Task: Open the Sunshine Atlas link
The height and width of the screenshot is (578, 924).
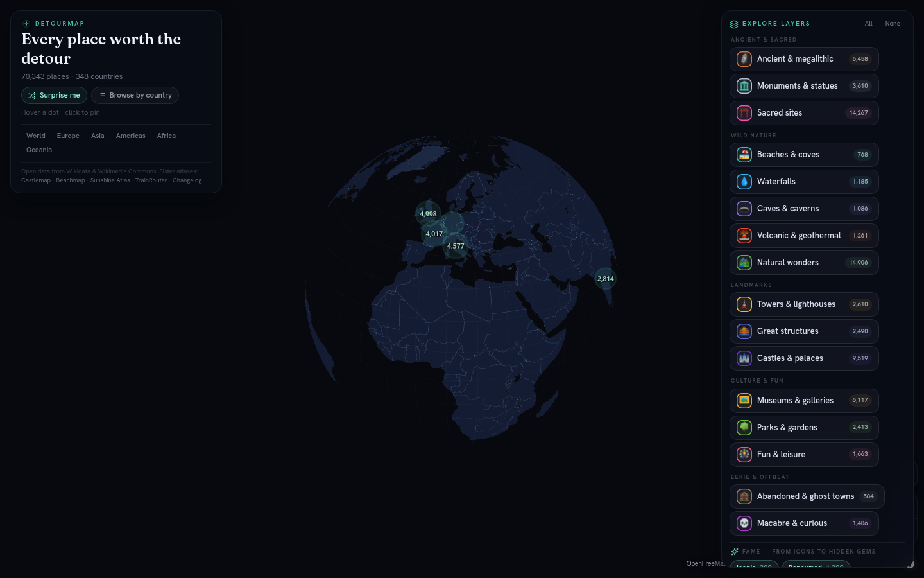Action: (110, 180)
